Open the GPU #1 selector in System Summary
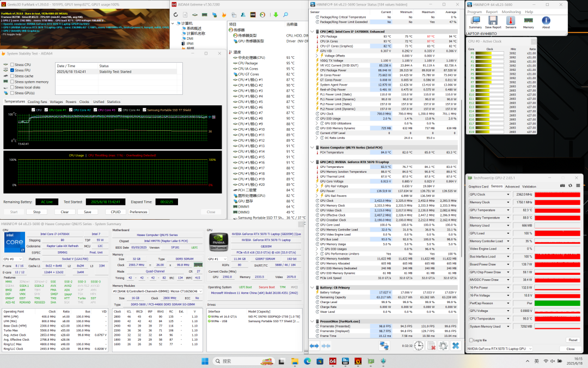This screenshot has height=368, width=588. click(217, 259)
